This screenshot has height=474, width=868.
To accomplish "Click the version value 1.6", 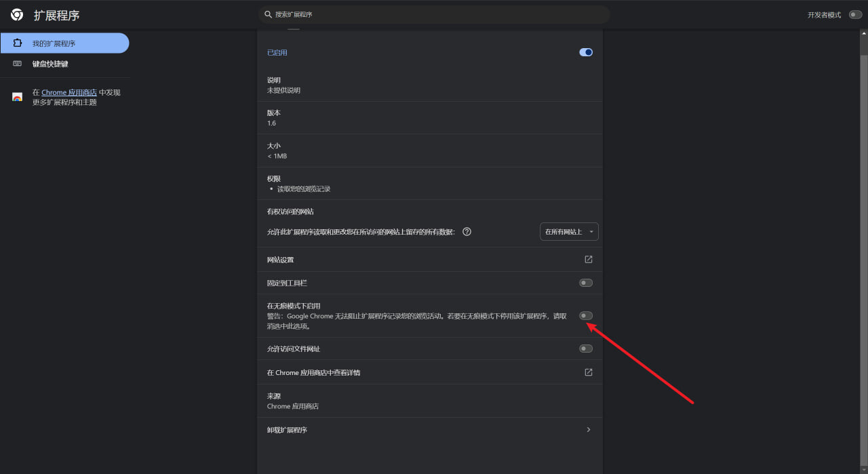I will click(271, 123).
